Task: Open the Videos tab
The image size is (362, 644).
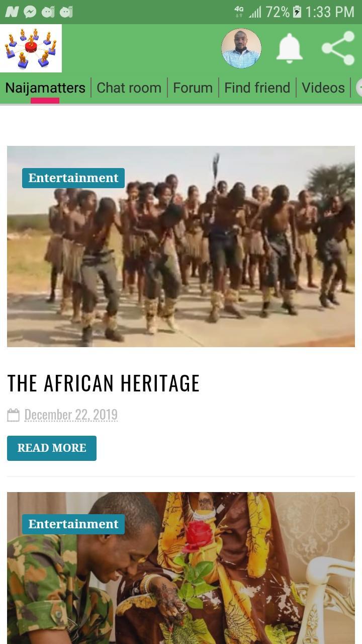Action: 323,88
